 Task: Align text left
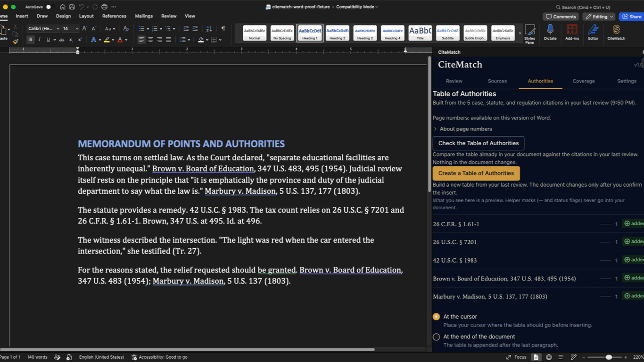tap(141, 40)
